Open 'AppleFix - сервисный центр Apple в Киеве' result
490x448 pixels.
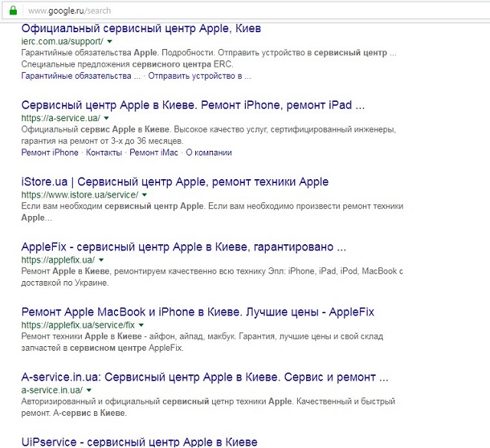(184, 247)
